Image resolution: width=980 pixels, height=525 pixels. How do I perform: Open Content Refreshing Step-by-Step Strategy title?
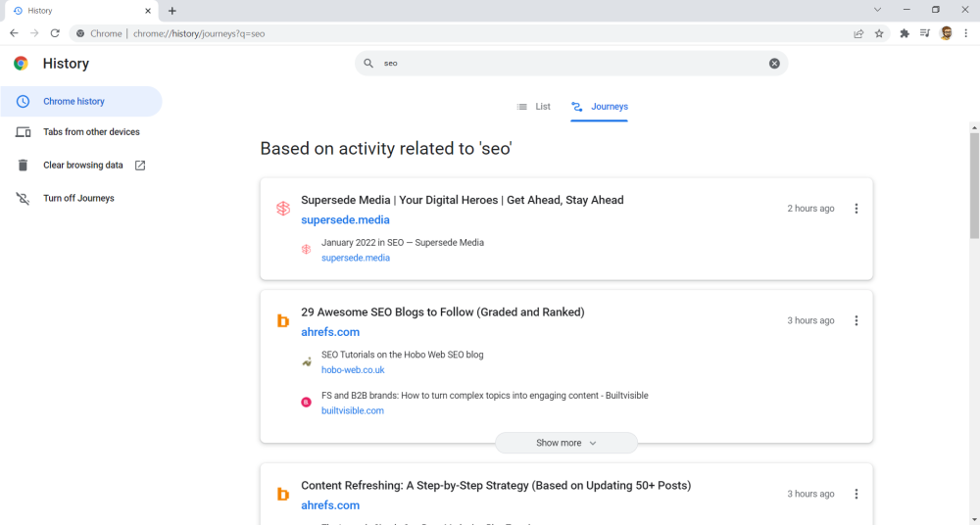496,485
